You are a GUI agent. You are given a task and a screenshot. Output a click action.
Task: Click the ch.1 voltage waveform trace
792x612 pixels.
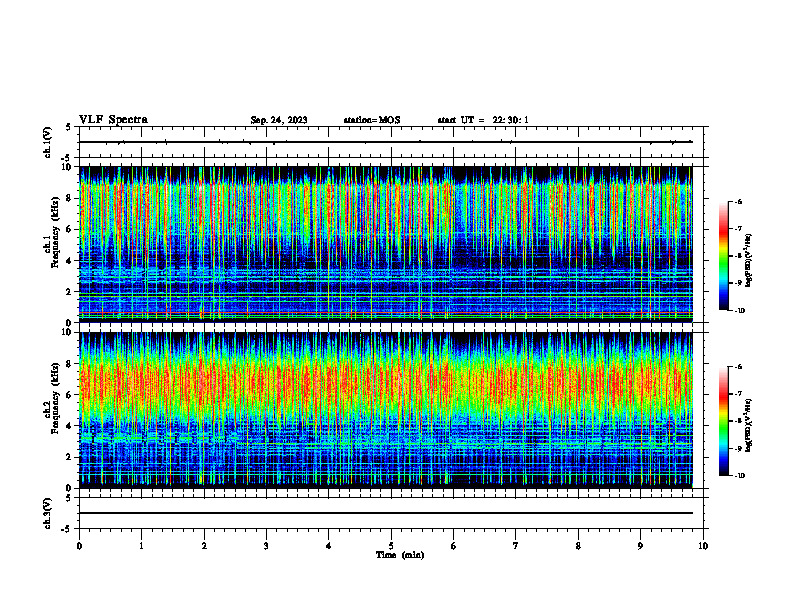coord(386,142)
